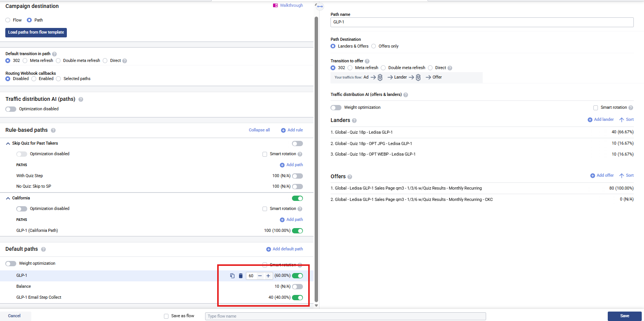Click the duplicate icon for GLP-1 path
This screenshot has height=321, width=644.
click(232, 276)
